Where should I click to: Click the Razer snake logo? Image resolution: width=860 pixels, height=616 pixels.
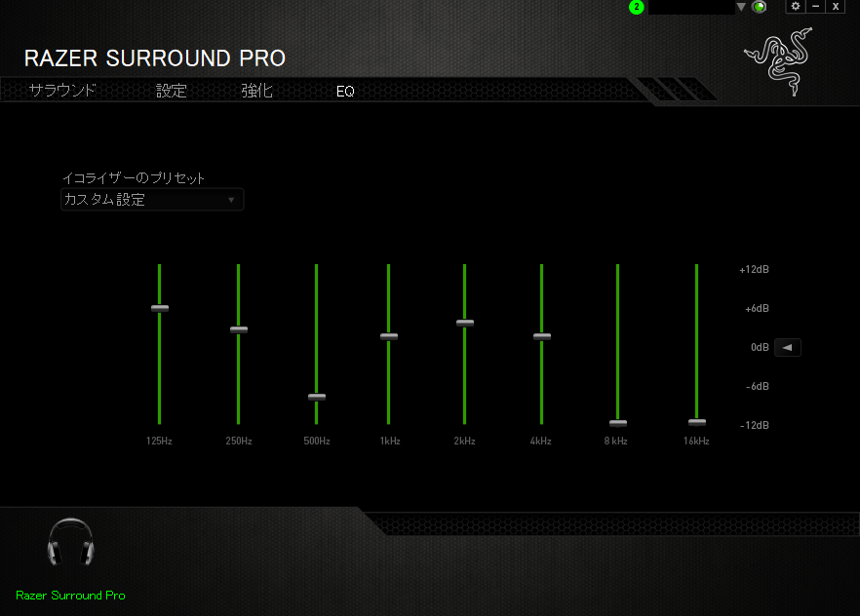[x=778, y=60]
